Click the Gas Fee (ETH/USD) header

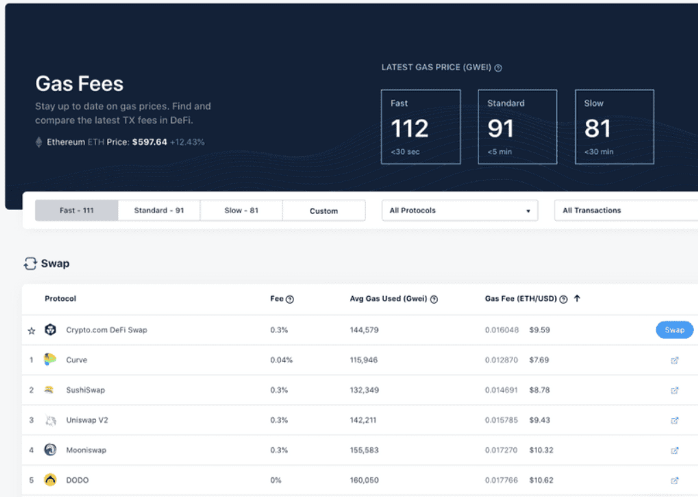(521, 298)
